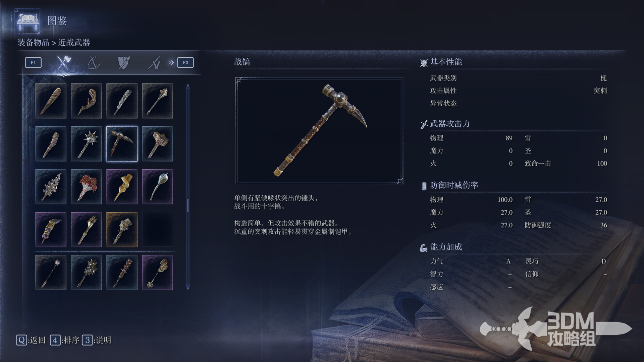The width and height of the screenshot is (644, 362).
Task: Open the shield category tab
Action: point(124,63)
